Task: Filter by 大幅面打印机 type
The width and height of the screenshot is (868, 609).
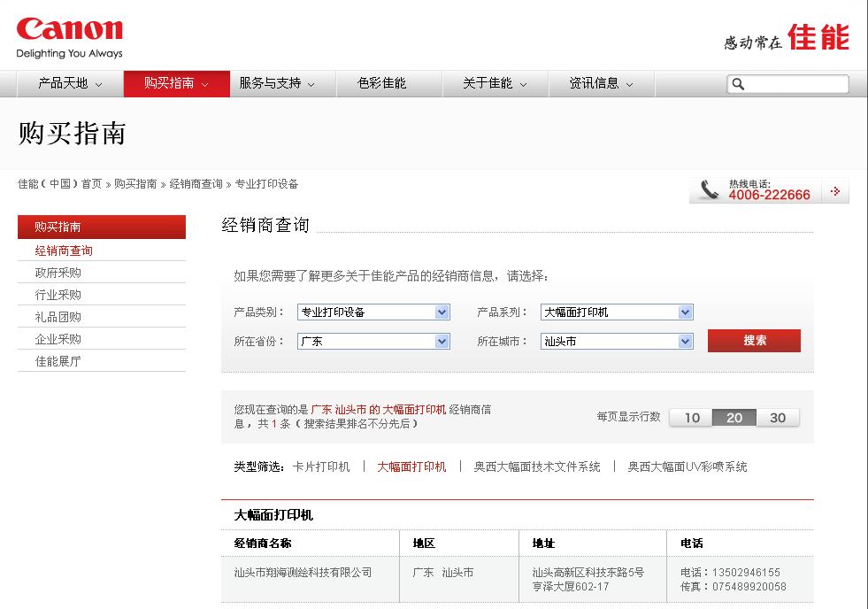Action: point(411,466)
